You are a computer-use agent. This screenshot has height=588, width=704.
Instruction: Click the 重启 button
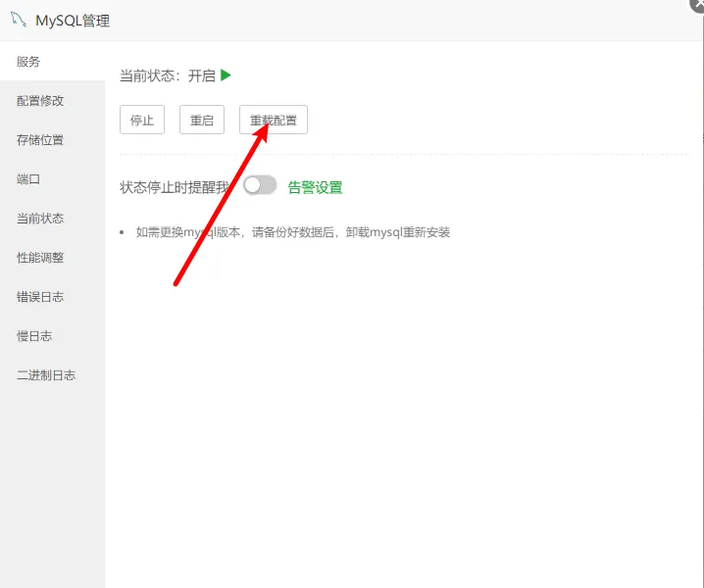[x=202, y=120]
